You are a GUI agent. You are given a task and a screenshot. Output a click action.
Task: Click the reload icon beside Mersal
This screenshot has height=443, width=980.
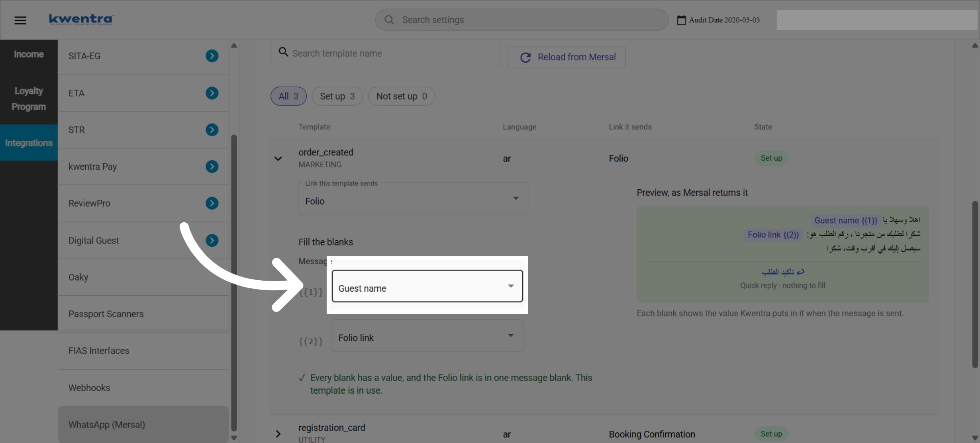coord(526,58)
